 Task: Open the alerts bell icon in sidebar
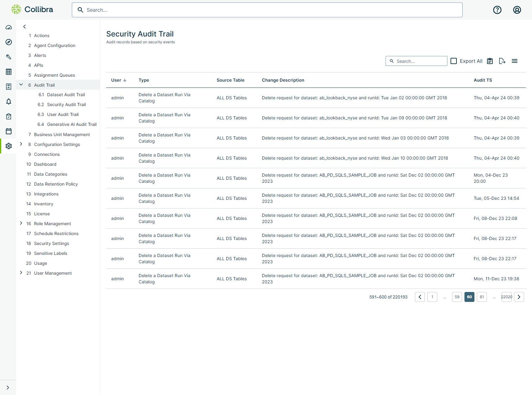pyautogui.click(x=9, y=101)
